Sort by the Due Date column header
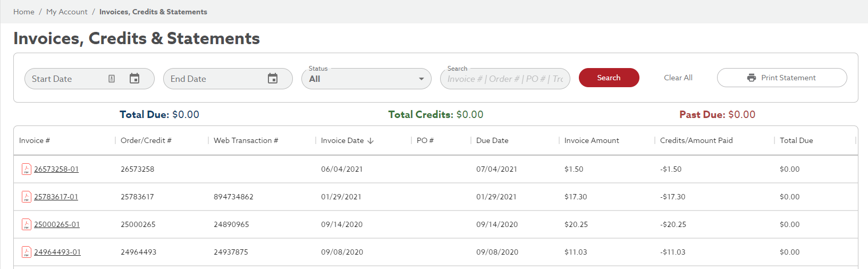The width and height of the screenshot is (868, 269). 492,140
